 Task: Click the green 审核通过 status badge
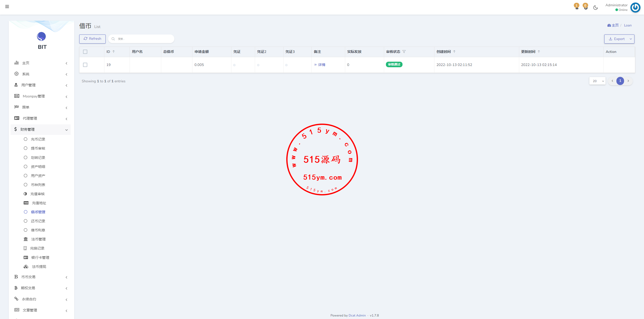(x=394, y=64)
